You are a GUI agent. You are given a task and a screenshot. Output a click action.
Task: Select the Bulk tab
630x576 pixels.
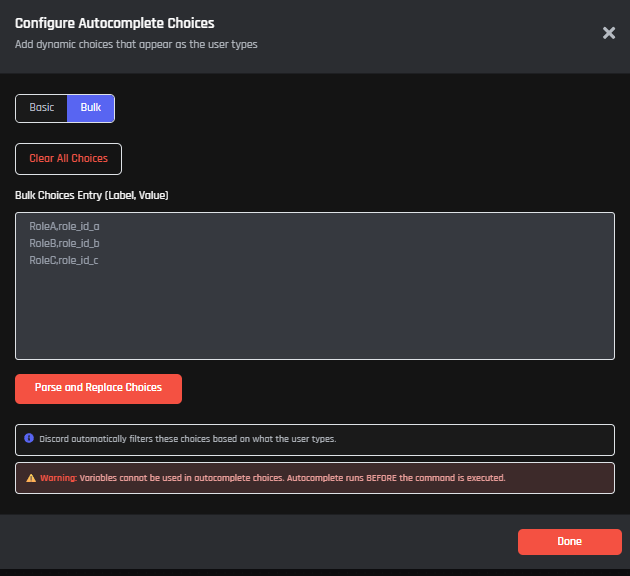click(91, 108)
